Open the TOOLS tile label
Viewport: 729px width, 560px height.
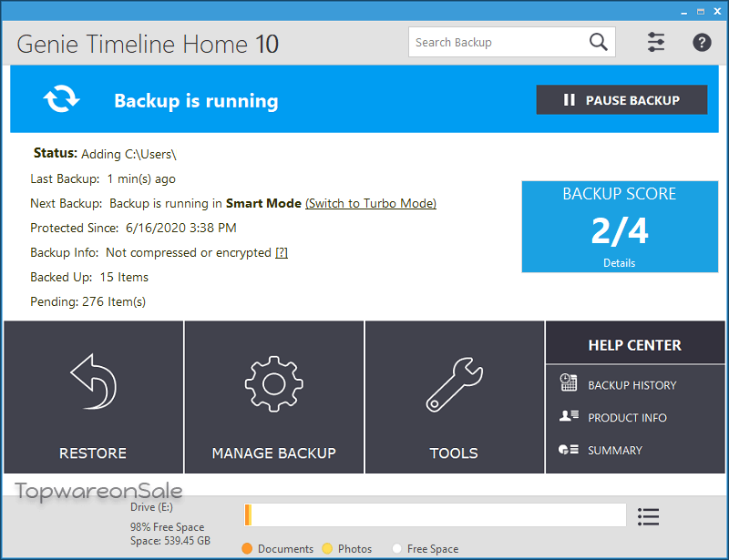pyautogui.click(x=454, y=453)
